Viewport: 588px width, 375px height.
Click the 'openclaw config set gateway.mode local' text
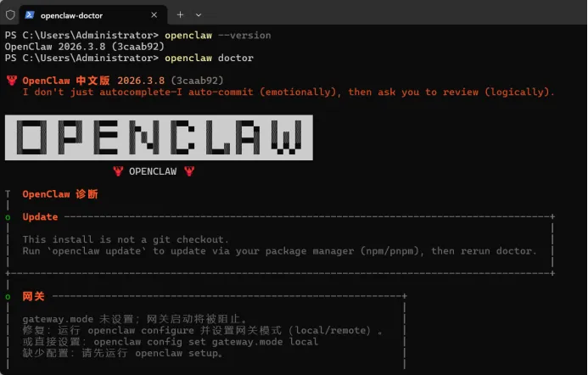pyautogui.click(x=206, y=342)
